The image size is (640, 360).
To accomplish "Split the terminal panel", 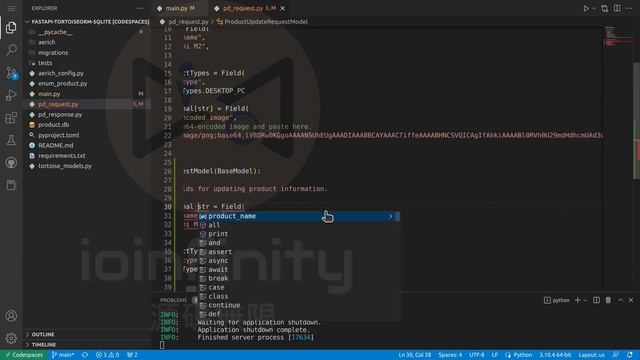I will (x=596, y=300).
